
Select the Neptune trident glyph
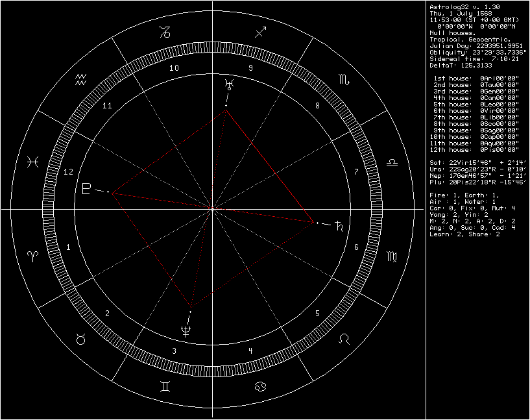click(187, 330)
